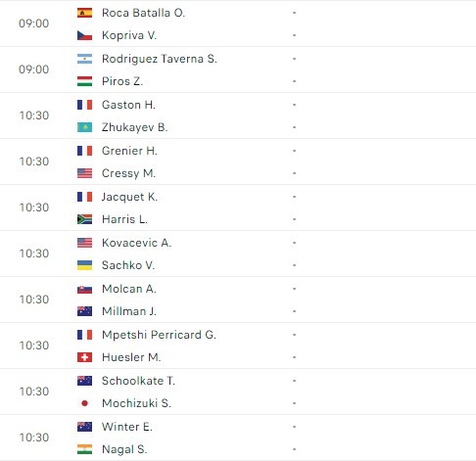This screenshot has height=461, width=476.
Task: Open player Gaston H.
Action: pos(128,105)
